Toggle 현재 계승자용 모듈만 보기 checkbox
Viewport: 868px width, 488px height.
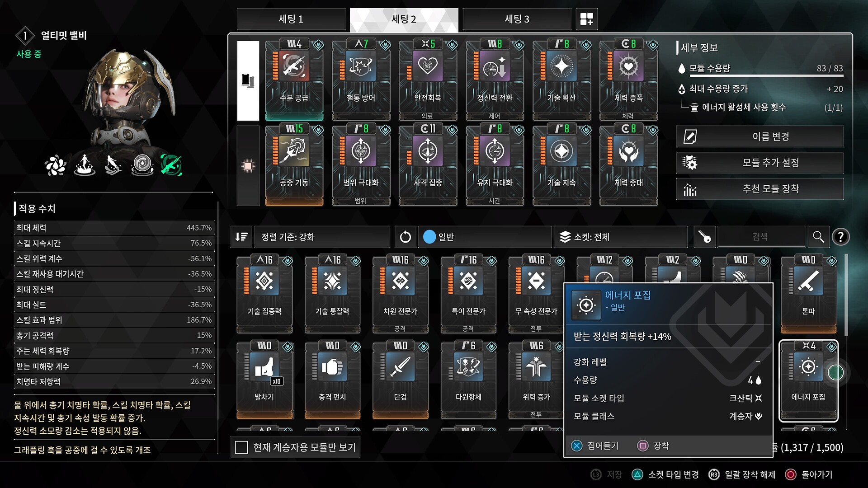[x=241, y=447]
